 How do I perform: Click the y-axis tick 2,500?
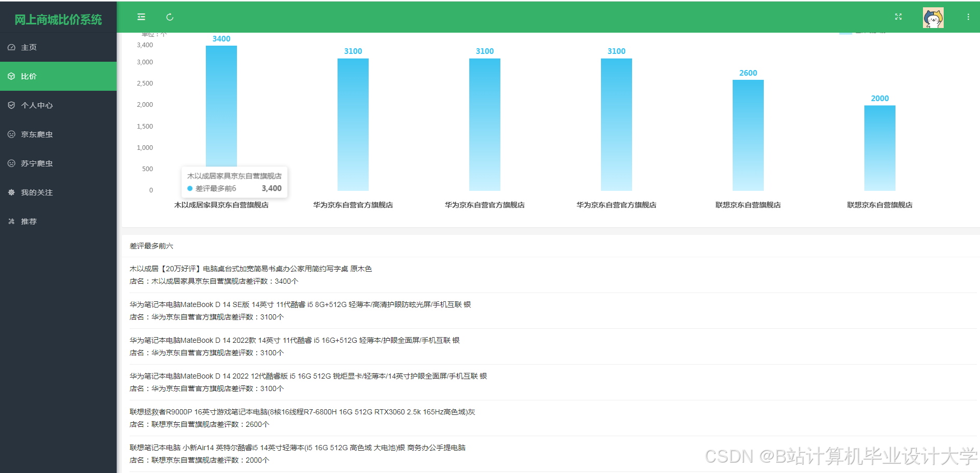(x=145, y=84)
